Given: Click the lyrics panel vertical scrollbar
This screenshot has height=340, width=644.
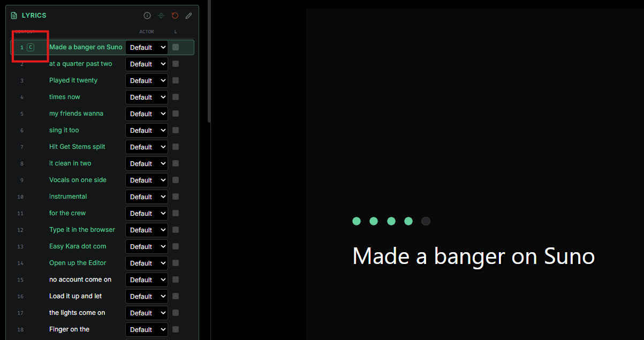Looking at the screenshot, I should 209,62.
